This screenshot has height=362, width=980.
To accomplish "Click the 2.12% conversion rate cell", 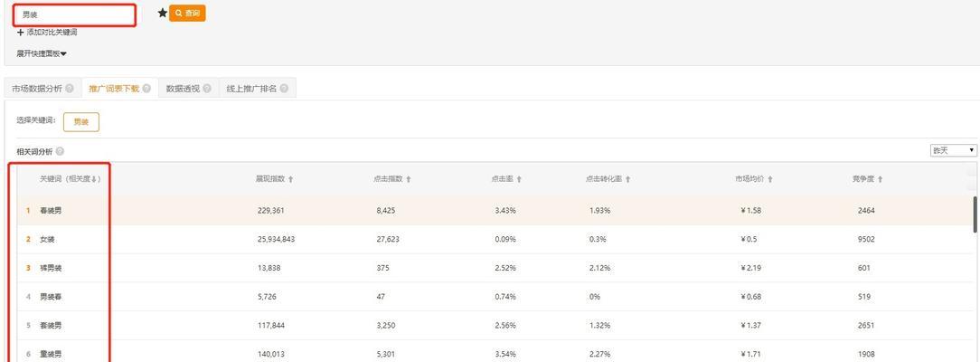I will coord(599,268).
